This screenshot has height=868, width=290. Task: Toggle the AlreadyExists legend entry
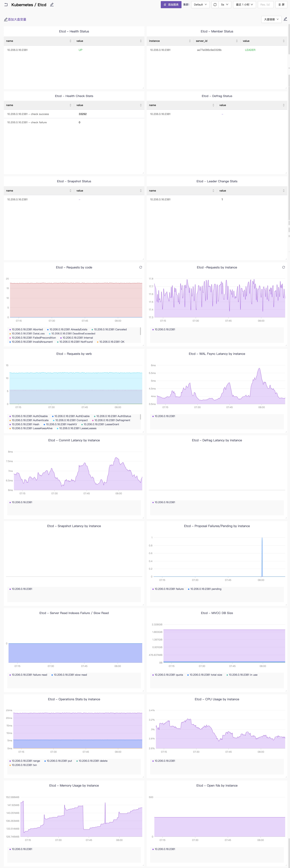[x=67, y=330]
